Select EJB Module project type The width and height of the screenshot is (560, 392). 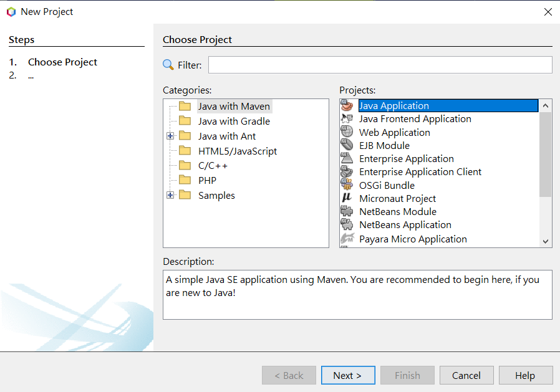coord(384,146)
